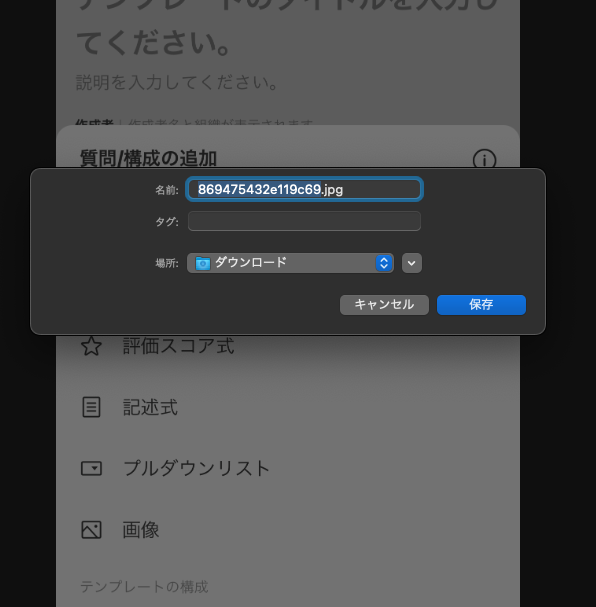Choose the プルダウンリスト option
This screenshot has height=607, width=596.
point(196,468)
